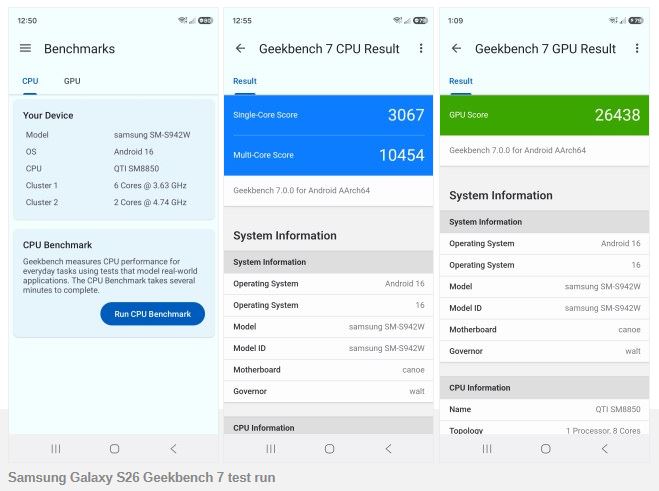Tap Wi-Fi signal icon on the 12:55 screen
Screen dimensions: 659x491
tap(397, 20)
